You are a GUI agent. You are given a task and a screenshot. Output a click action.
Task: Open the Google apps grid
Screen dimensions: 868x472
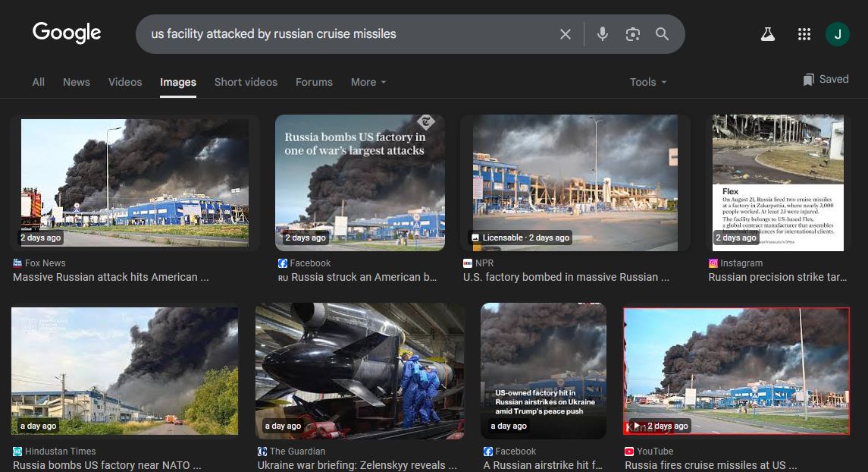pos(804,34)
